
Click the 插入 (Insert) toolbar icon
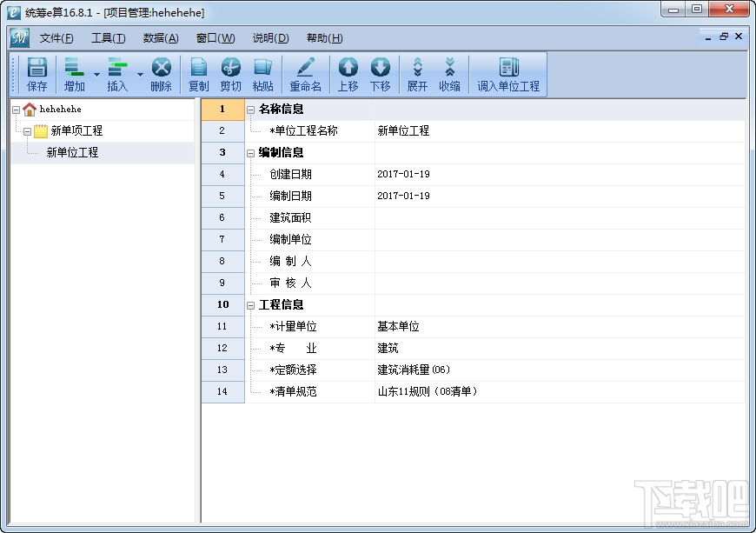(117, 68)
